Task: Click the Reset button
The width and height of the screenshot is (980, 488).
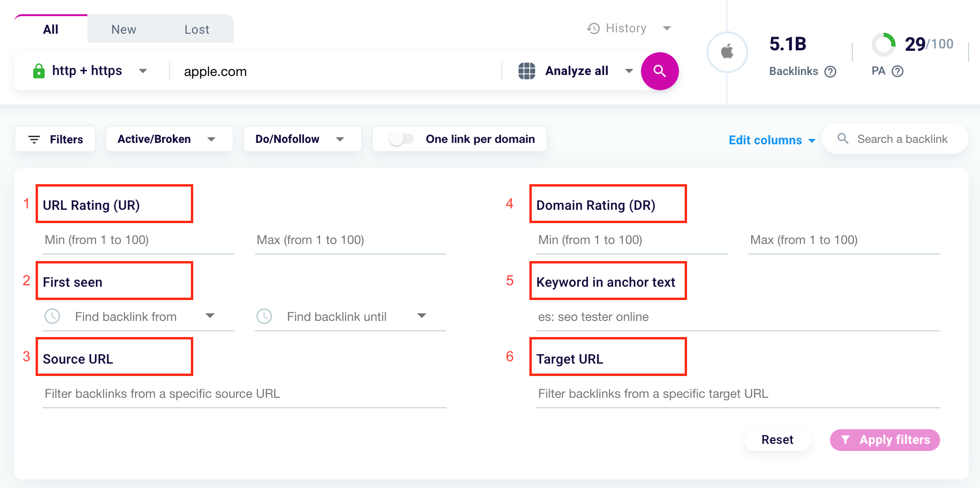Action: click(x=777, y=440)
